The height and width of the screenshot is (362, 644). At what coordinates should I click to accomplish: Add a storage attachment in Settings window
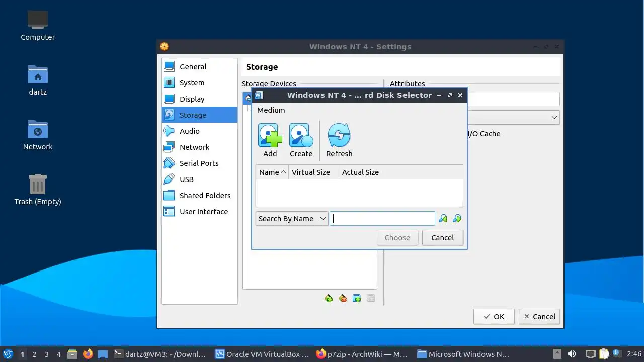pyautogui.click(x=357, y=298)
